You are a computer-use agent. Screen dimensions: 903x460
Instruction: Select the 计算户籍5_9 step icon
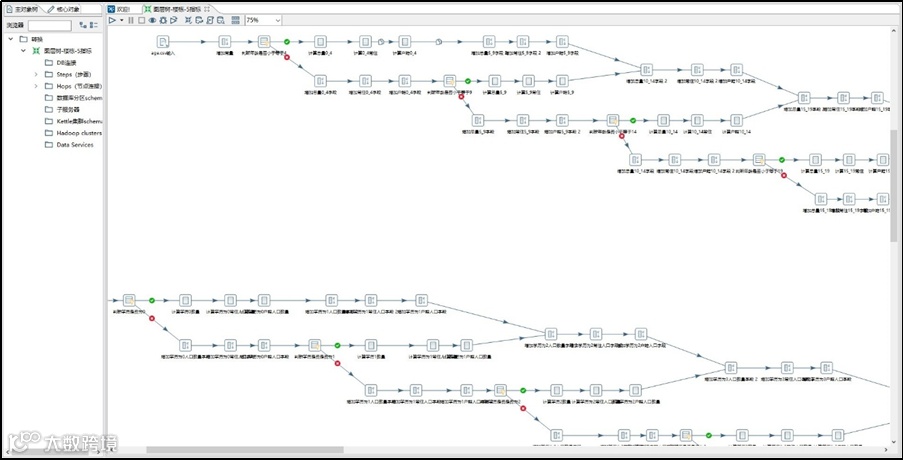tap(562, 81)
